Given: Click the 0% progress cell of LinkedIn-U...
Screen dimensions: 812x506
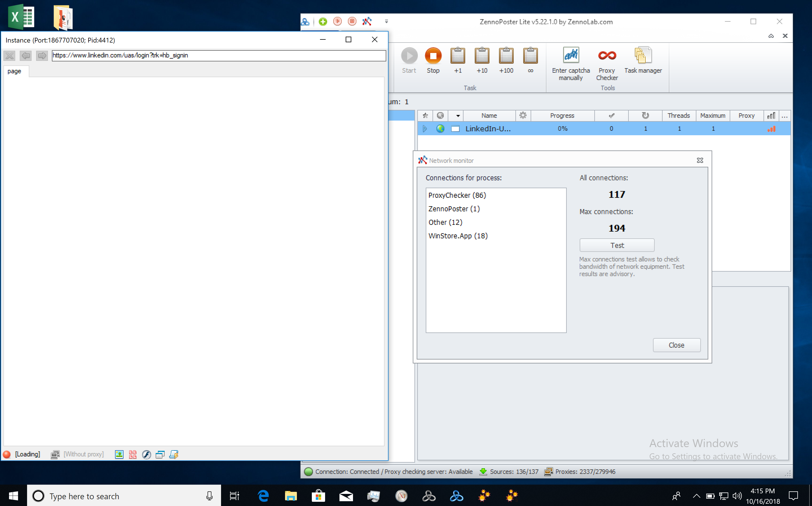Looking at the screenshot, I should (562, 128).
